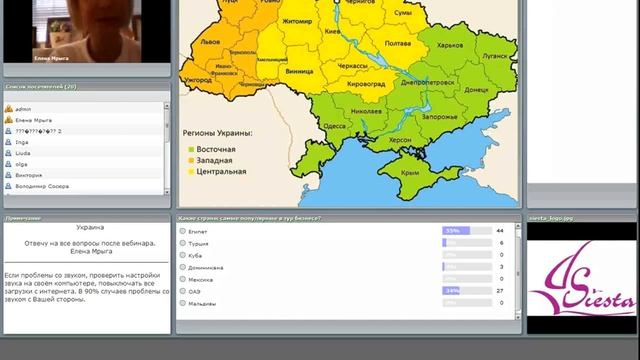Click the user icon next to olga
This screenshot has height=360, width=640.
(8, 164)
